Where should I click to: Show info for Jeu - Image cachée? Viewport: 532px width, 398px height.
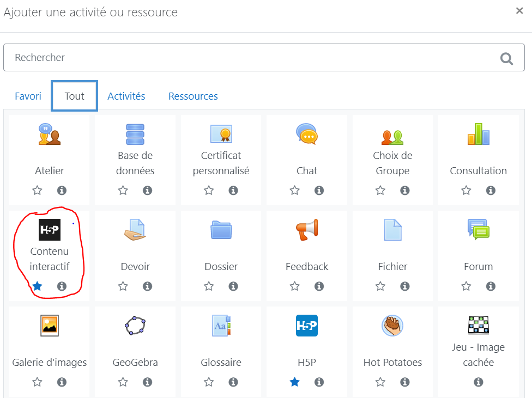pos(479,382)
